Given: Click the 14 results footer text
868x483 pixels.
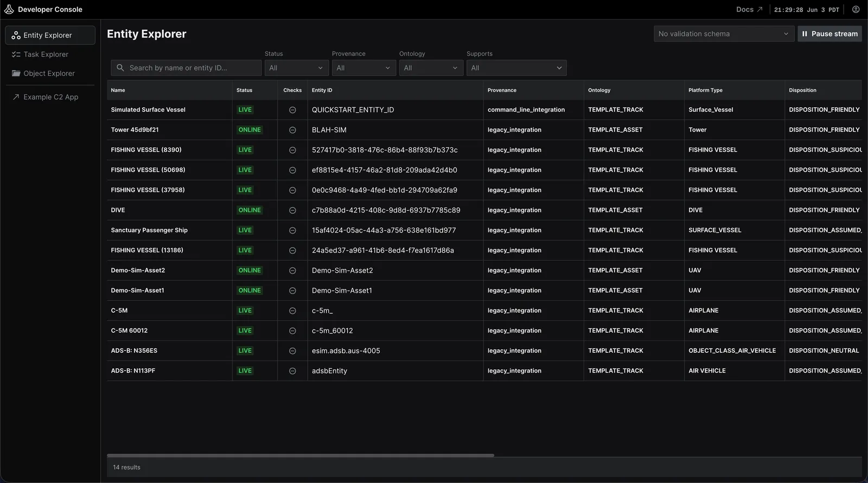Looking at the screenshot, I should [x=126, y=467].
